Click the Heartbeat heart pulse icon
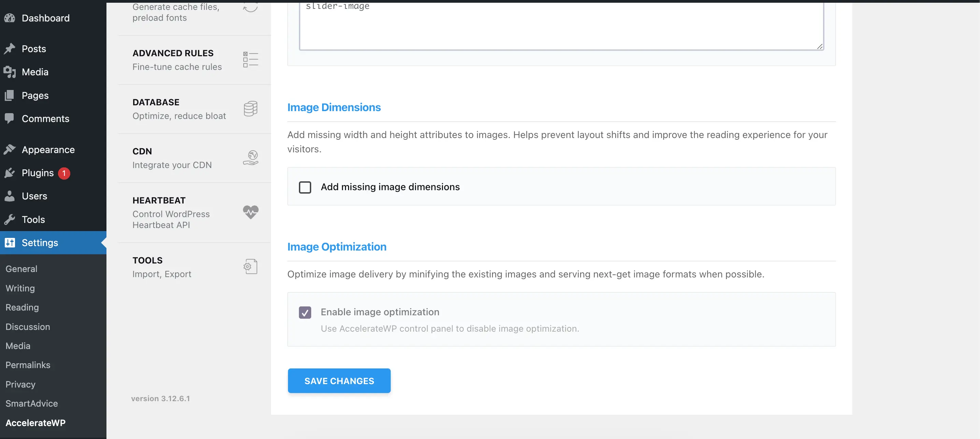 tap(251, 212)
